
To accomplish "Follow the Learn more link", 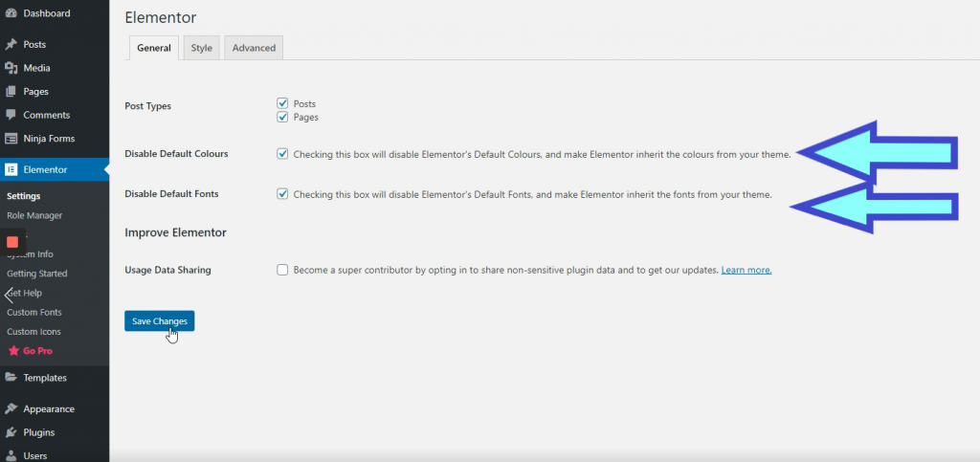I will (x=746, y=271).
